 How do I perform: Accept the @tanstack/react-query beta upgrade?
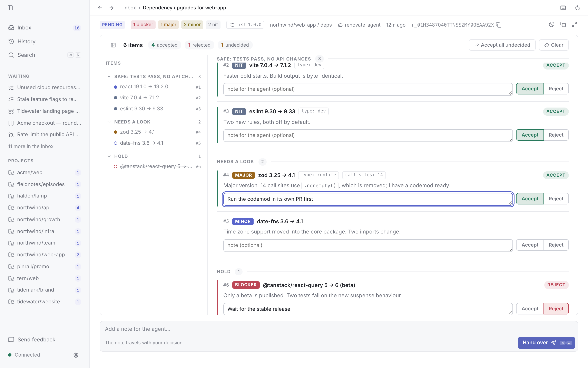click(x=530, y=309)
